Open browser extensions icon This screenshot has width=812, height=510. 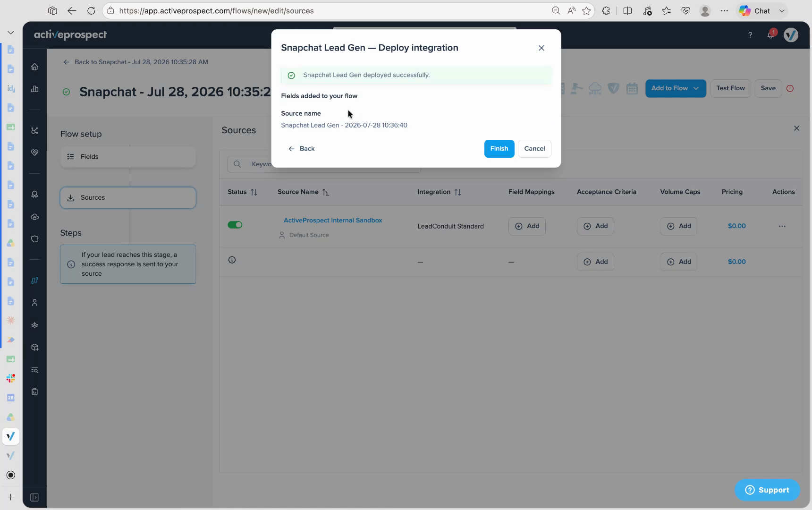pyautogui.click(x=606, y=11)
